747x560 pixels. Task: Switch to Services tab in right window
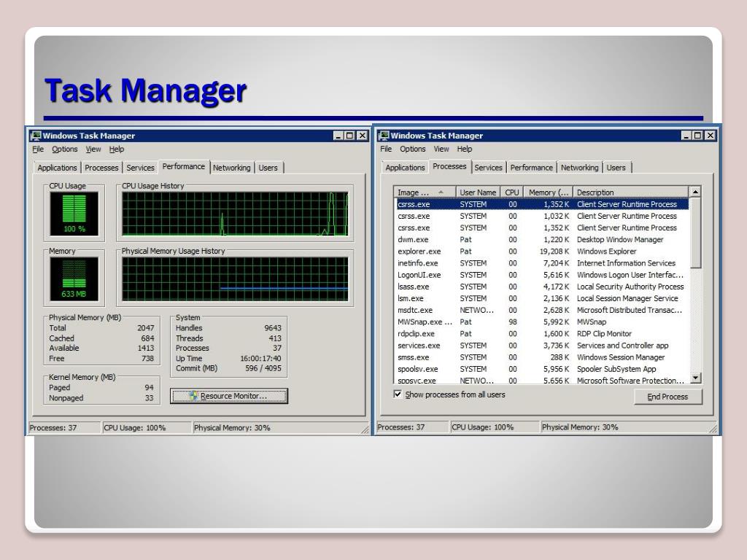(488, 168)
